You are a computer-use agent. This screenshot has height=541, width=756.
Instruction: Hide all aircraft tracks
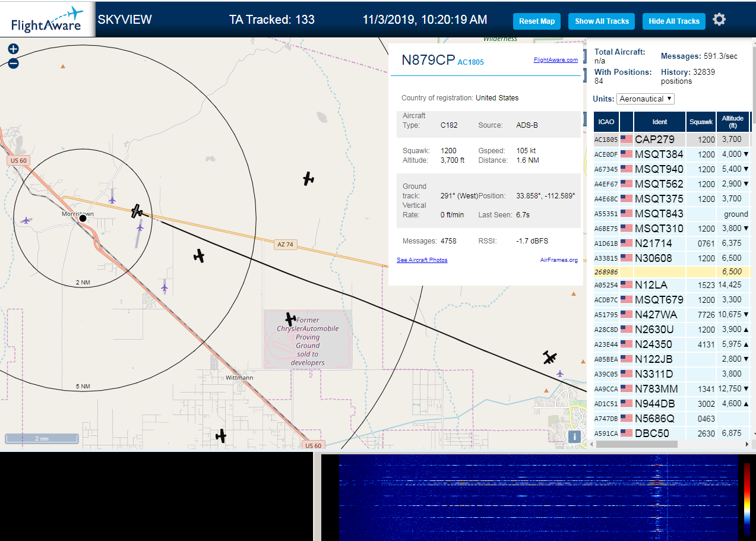point(674,21)
